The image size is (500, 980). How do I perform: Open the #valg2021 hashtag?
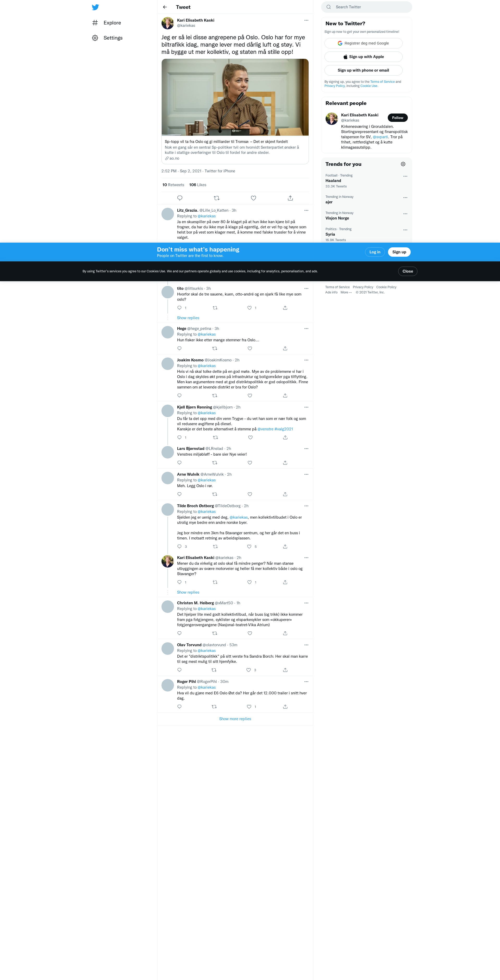(284, 430)
